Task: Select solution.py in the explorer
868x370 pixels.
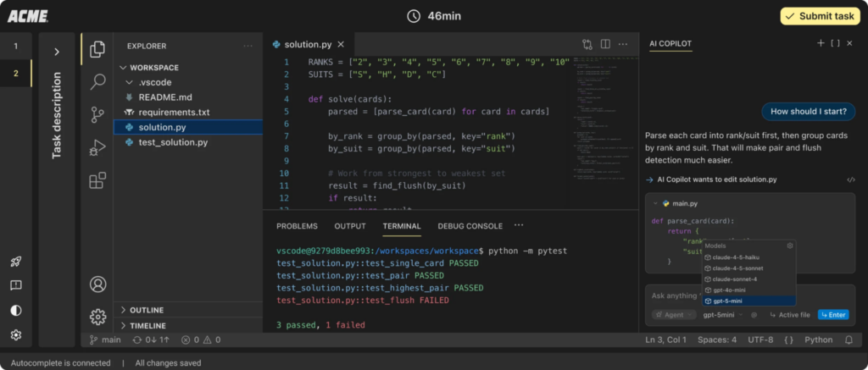Action: 188,127
